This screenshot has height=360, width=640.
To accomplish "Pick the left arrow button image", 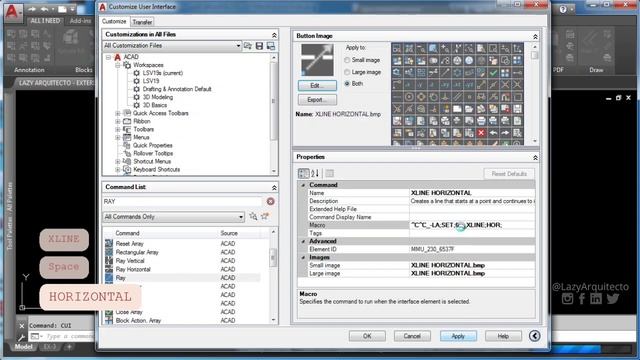I will [493, 133].
